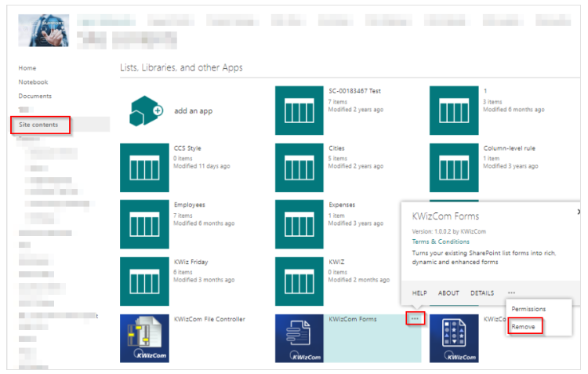
Task: Open the KWiz Friday list tile icon
Action: tap(144, 281)
